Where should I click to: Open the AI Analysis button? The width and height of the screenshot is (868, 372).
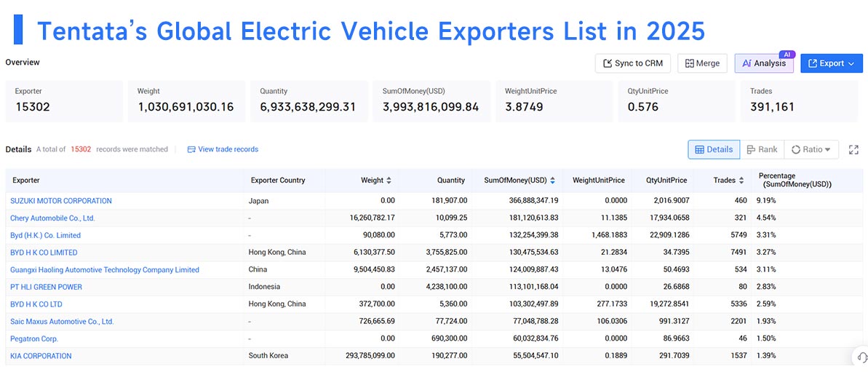tap(764, 63)
